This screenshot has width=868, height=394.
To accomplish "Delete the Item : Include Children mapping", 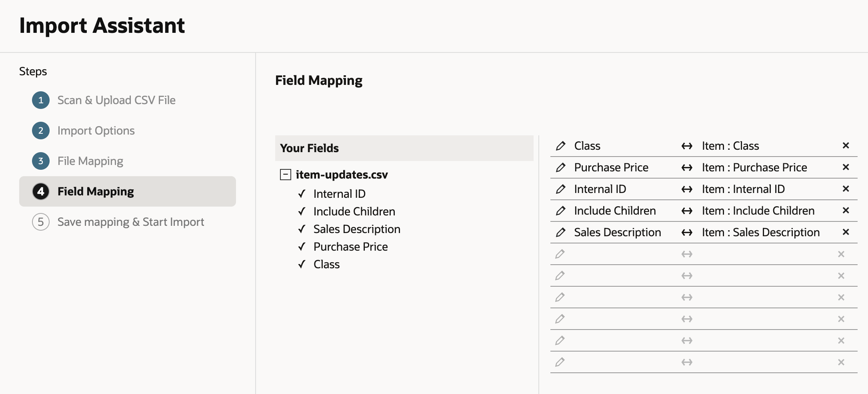I will tap(846, 210).
